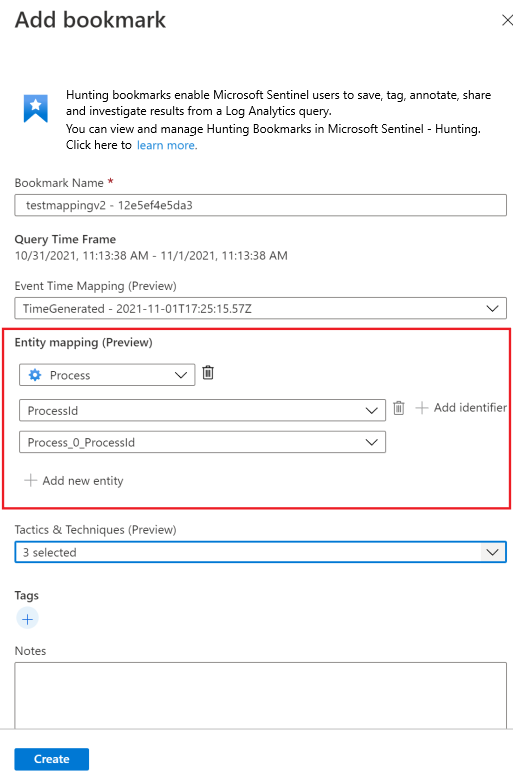Viewport: 513px width, 778px height.
Task: Open the learn more link
Action: pos(167,145)
